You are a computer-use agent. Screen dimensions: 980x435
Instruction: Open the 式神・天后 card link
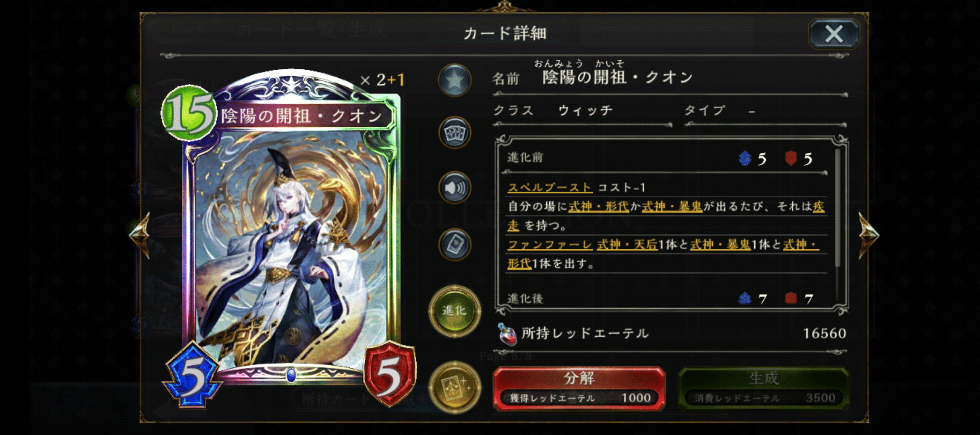coord(627,244)
